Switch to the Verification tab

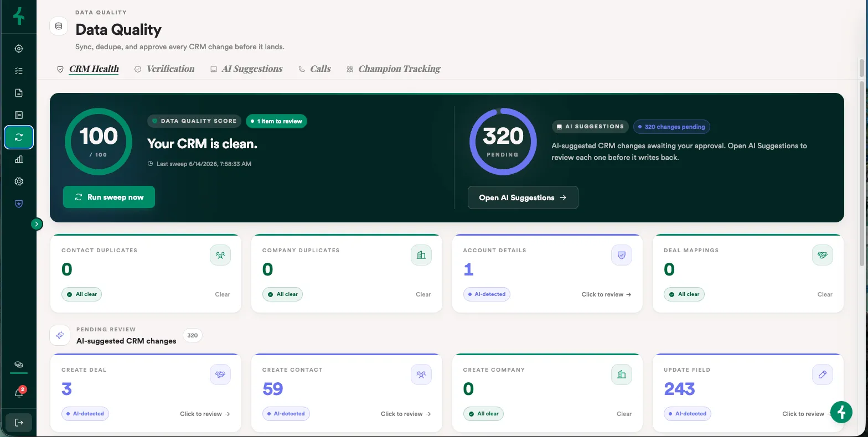coord(164,69)
